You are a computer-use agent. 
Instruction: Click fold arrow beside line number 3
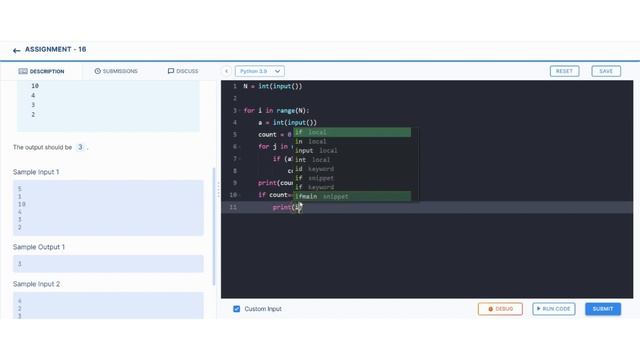coord(239,111)
